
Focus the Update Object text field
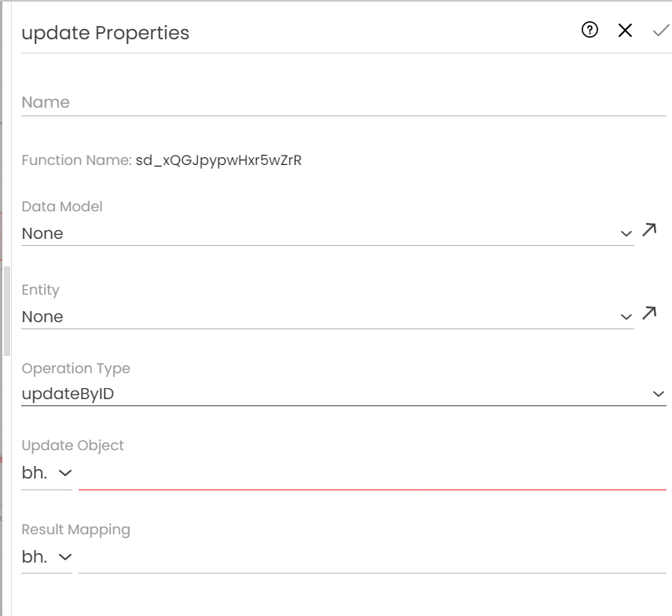(372, 474)
